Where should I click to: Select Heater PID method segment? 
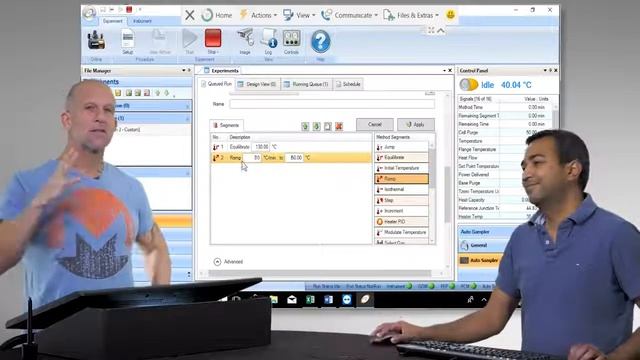click(x=401, y=222)
